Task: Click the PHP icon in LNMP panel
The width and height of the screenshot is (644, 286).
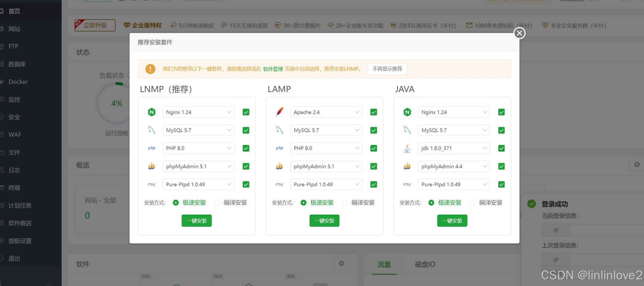Action: (x=152, y=148)
